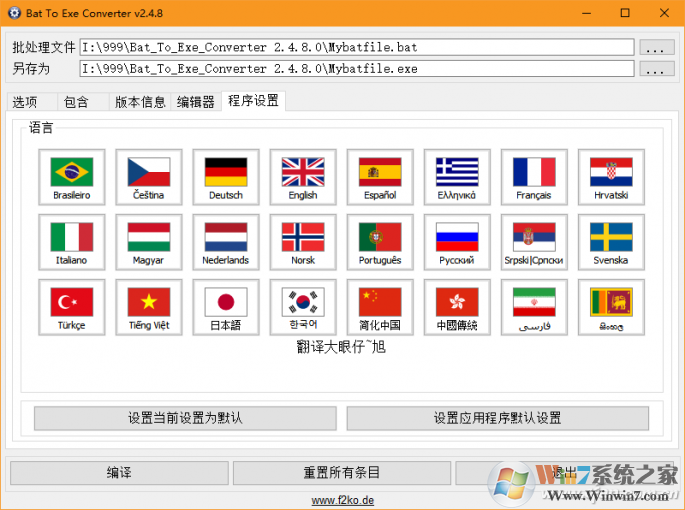Choose the Español flag icon

(380, 177)
